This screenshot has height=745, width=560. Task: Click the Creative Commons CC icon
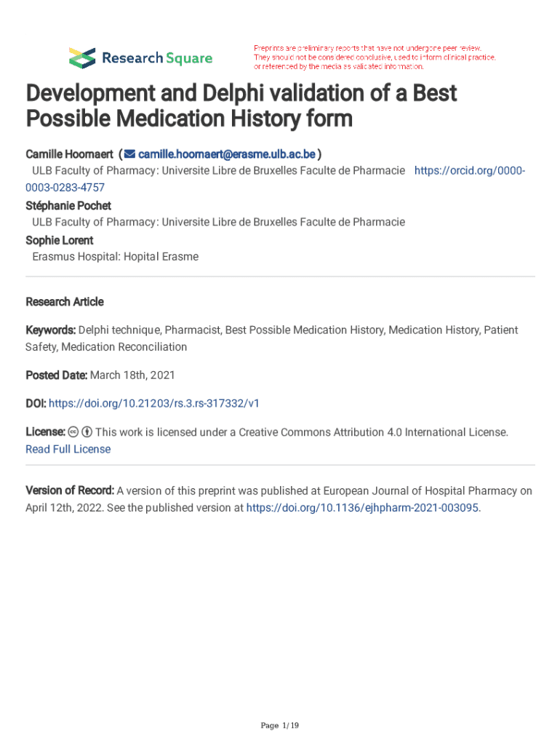[x=73, y=432]
